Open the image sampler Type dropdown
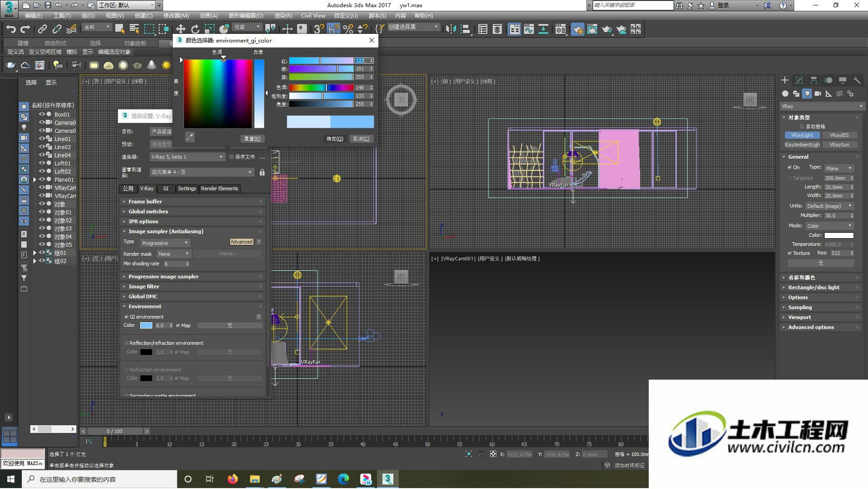868x489 pixels. (x=165, y=243)
